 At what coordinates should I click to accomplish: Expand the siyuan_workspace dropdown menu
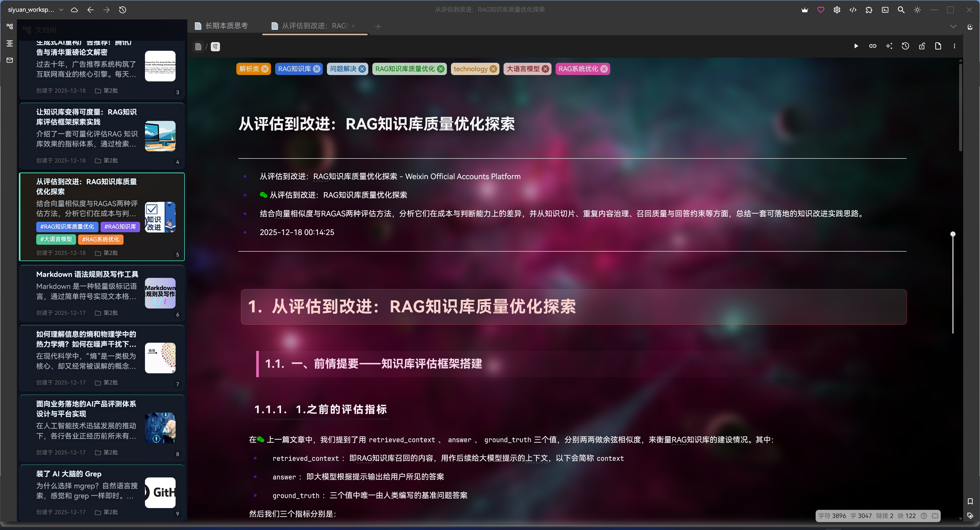(x=61, y=10)
